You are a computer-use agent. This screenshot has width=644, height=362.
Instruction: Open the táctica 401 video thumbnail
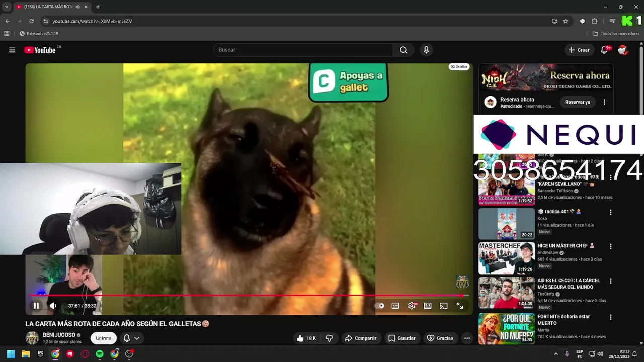click(506, 224)
